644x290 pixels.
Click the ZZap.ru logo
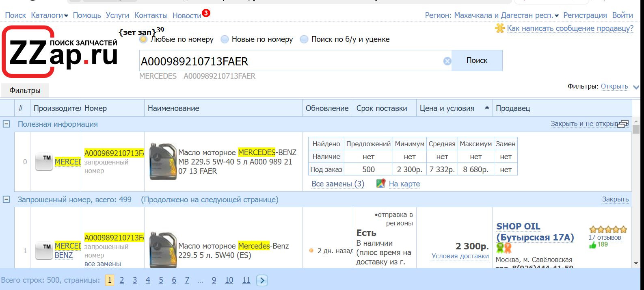[60, 52]
